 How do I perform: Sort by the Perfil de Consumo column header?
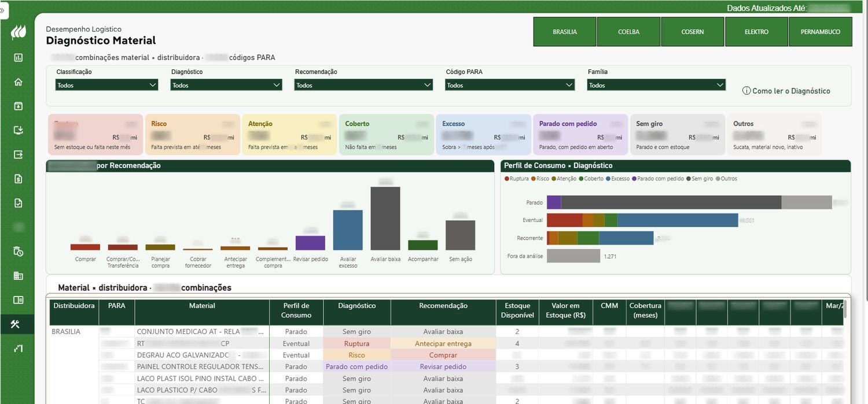296,312
